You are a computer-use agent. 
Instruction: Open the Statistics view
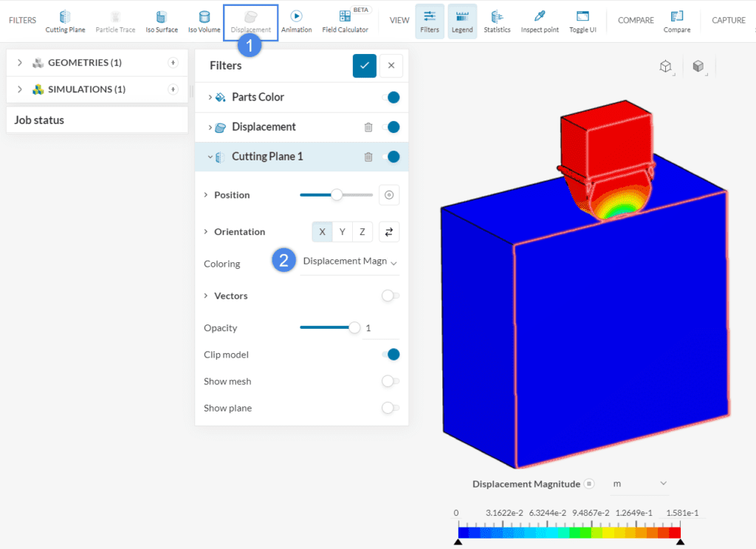pos(497,21)
